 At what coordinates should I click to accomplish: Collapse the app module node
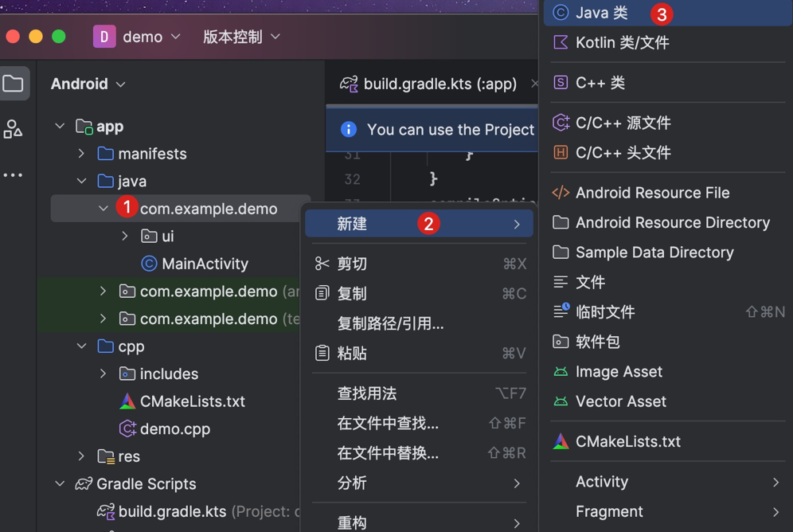(x=60, y=126)
